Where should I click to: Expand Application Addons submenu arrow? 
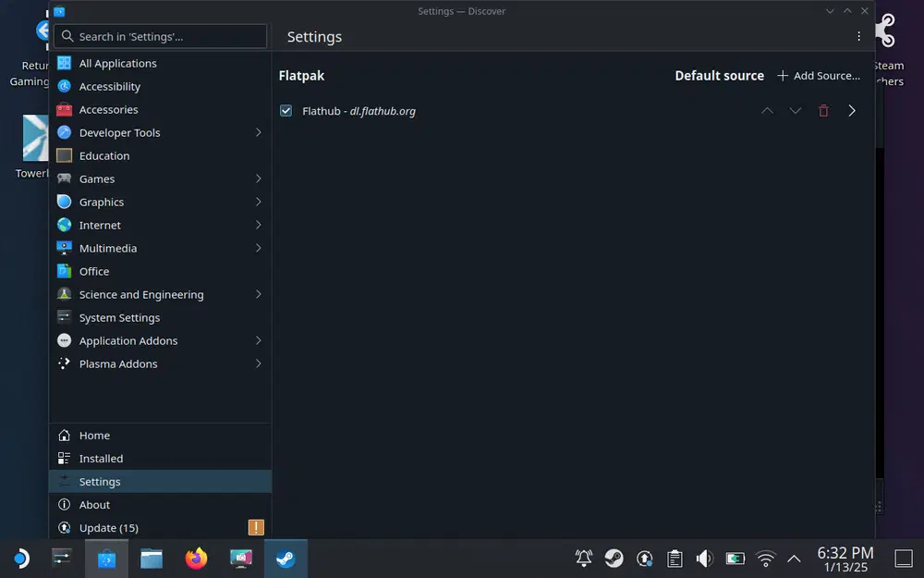pyautogui.click(x=258, y=340)
